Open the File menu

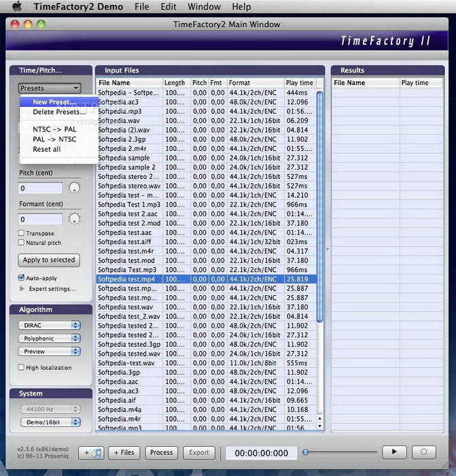pos(141,6)
